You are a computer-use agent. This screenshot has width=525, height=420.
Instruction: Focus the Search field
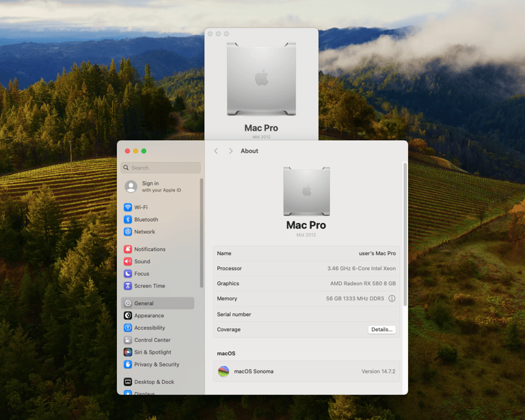click(x=161, y=168)
